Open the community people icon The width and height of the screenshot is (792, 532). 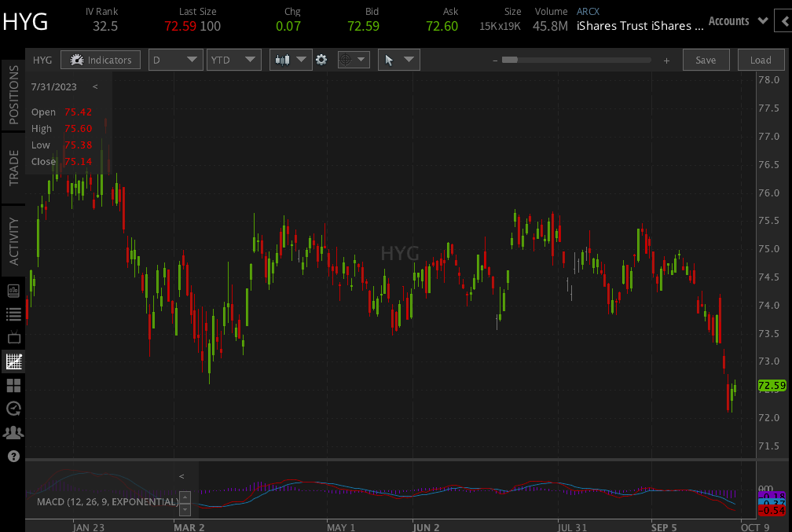13,432
